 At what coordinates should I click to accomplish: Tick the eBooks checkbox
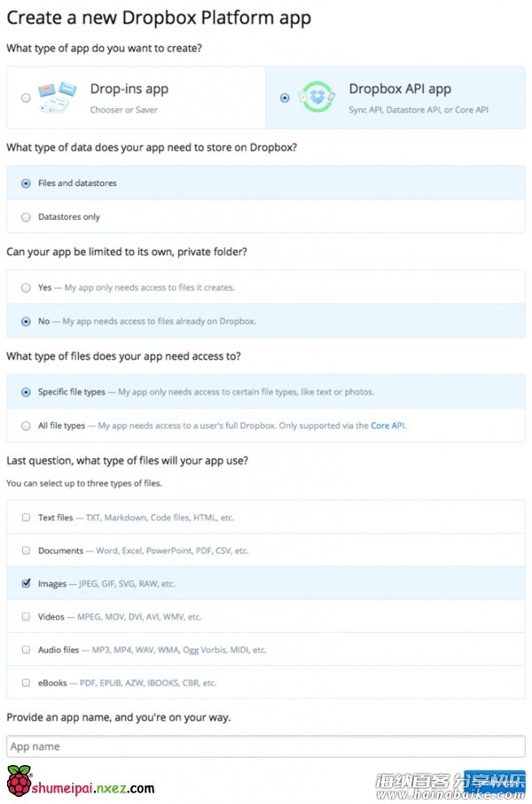pos(26,683)
